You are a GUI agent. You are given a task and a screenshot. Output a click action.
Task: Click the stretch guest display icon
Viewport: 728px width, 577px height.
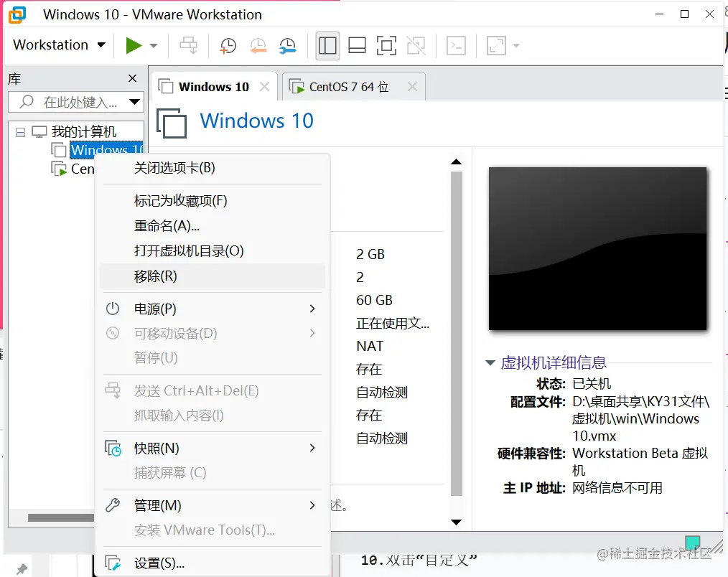click(x=496, y=45)
